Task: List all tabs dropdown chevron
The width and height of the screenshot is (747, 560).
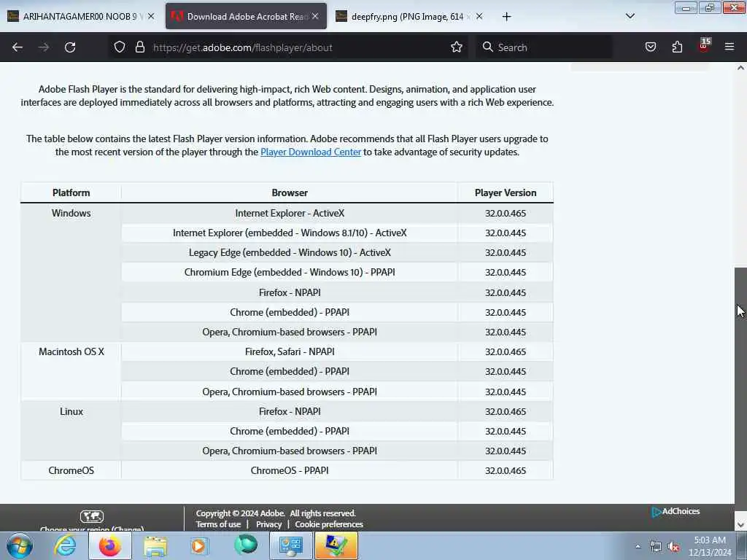Action: point(630,17)
